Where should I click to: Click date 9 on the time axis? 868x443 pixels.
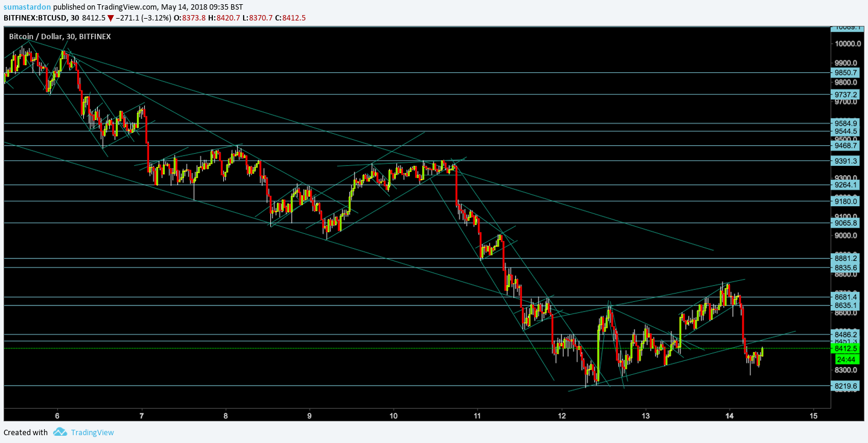(309, 416)
